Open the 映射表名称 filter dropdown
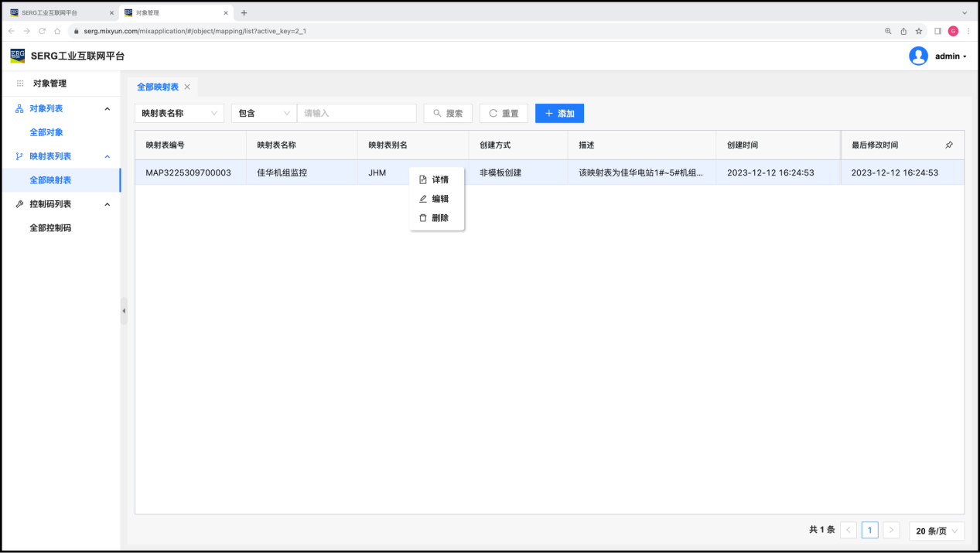 click(179, 113)
